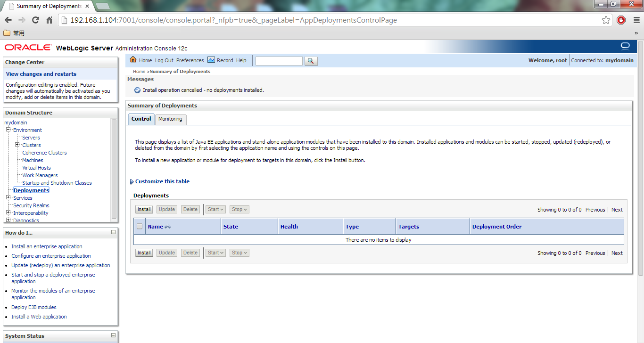Screen dimensions: 644x343
Task: Click the Home house icon in toolbar
Action: [133, 60]
